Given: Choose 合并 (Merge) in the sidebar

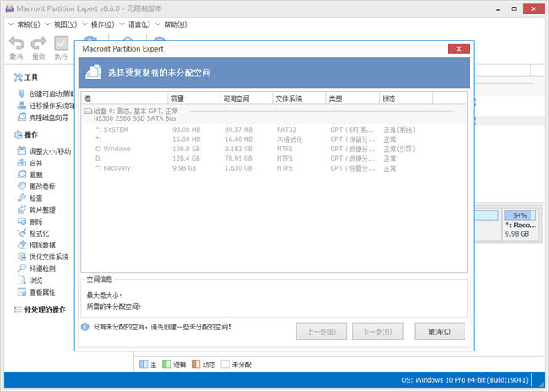Looking at the screenshot, I should [x=35, y=163].
